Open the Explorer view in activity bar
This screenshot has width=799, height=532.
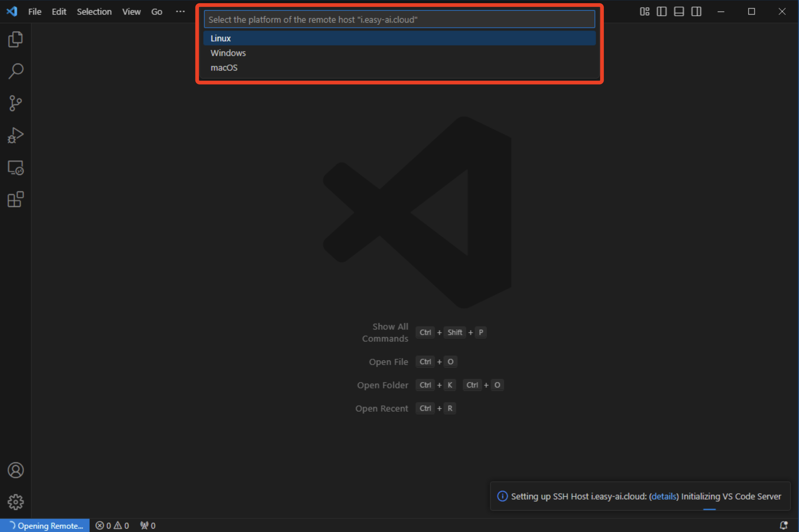pyautogui.click(x=16, y=39)
